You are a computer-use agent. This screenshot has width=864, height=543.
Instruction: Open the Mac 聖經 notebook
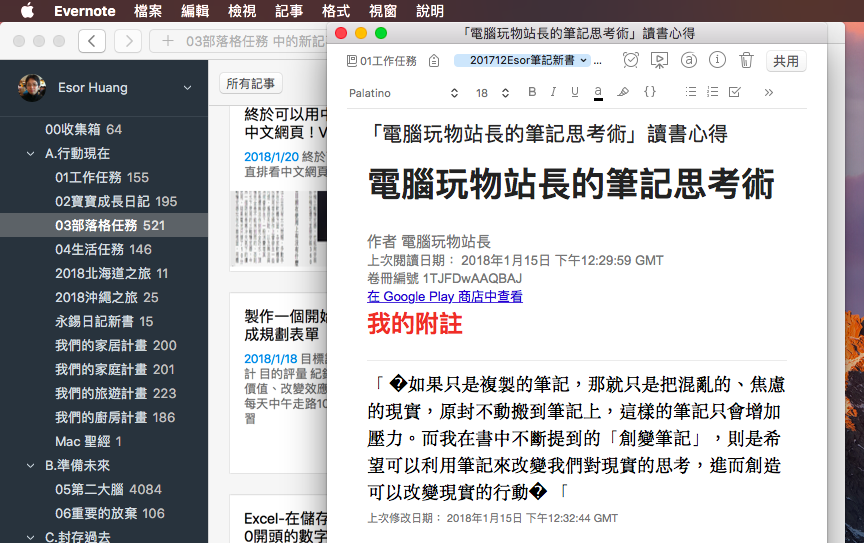pyautogui.click(x=104, y=442)
